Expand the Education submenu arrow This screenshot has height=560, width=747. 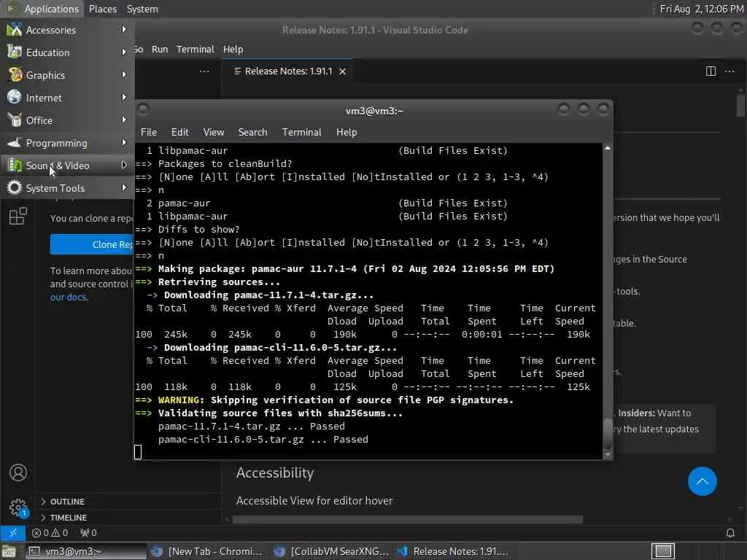(x=124, y=52)
